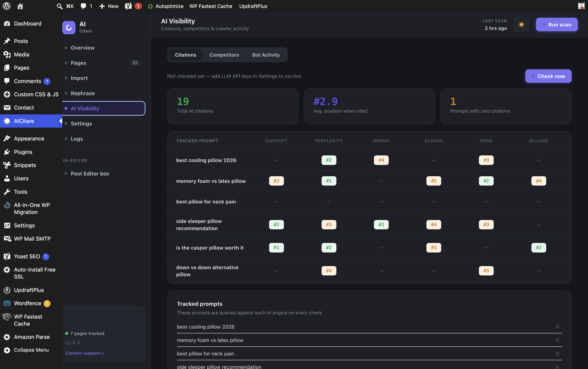588x369 pixels.
Task: Click 'best pillow for neck pain' table row
Action: [369, 202]
